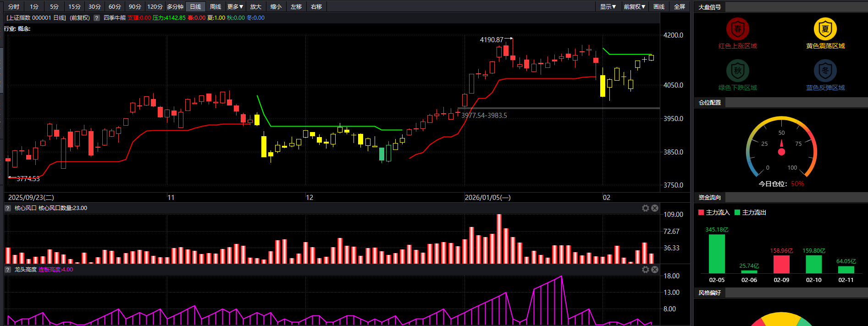Click the 2025/09/23(二) date marker
868x326 pixels.
pos(31,197)
